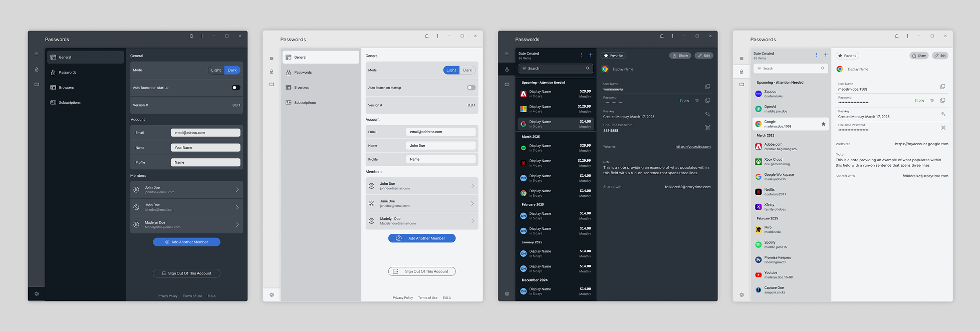Open three-dot options menu in light password list
Screen dimensions: 980x332
pos(816,55)
